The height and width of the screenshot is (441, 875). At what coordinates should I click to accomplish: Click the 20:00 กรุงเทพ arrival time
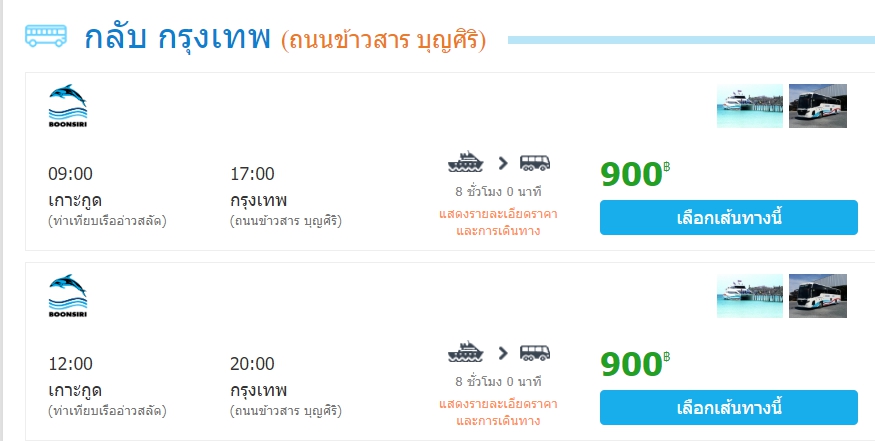click(x=252, y=364)
